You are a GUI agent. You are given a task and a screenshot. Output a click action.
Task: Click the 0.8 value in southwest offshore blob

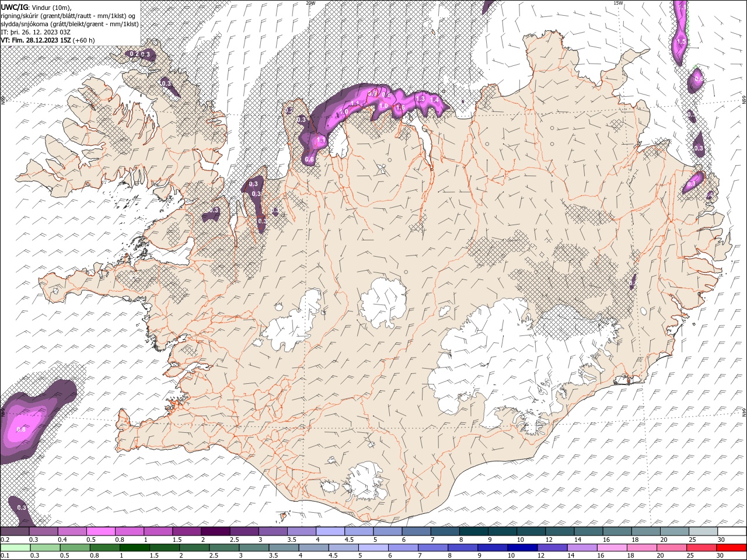[x=21, y=429]
